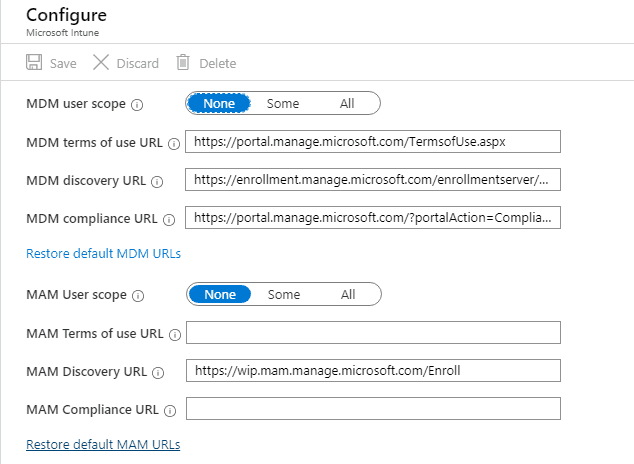
Task: Click the MAM User scope label
Action: pos(76,295)
